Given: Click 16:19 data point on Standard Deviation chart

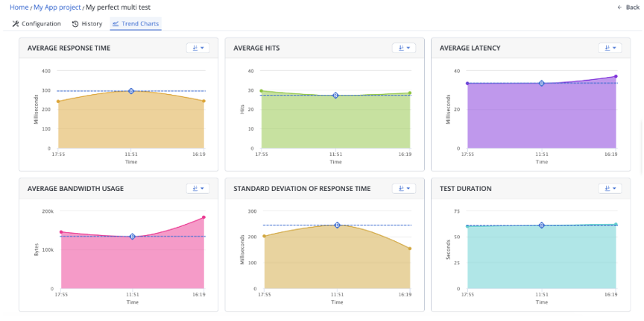Looking at the screenshot, I should point(410,249).
